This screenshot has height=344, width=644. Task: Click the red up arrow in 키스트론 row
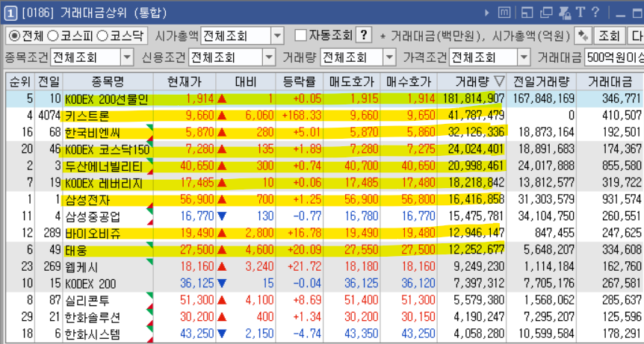[x=222, y=116]
